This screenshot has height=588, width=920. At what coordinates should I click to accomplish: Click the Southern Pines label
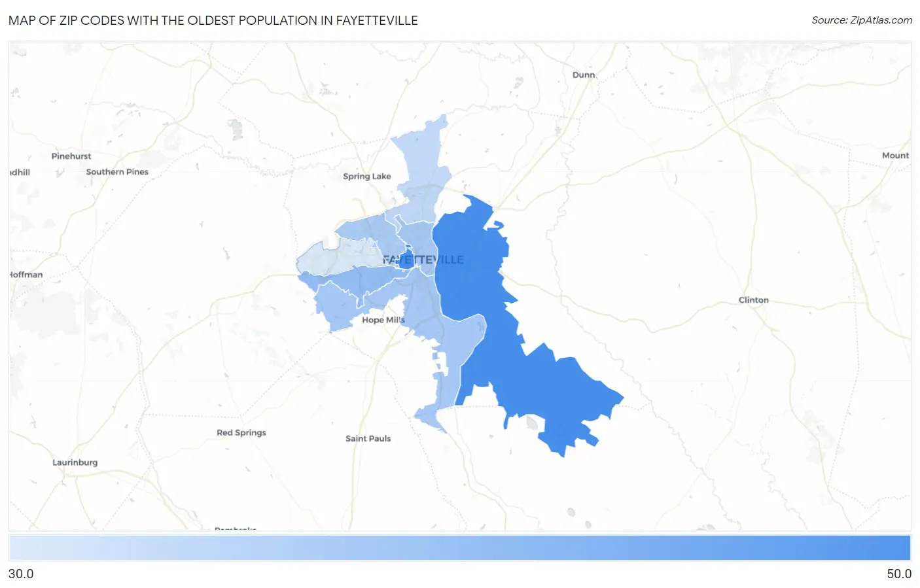click(x=117, y=172)
